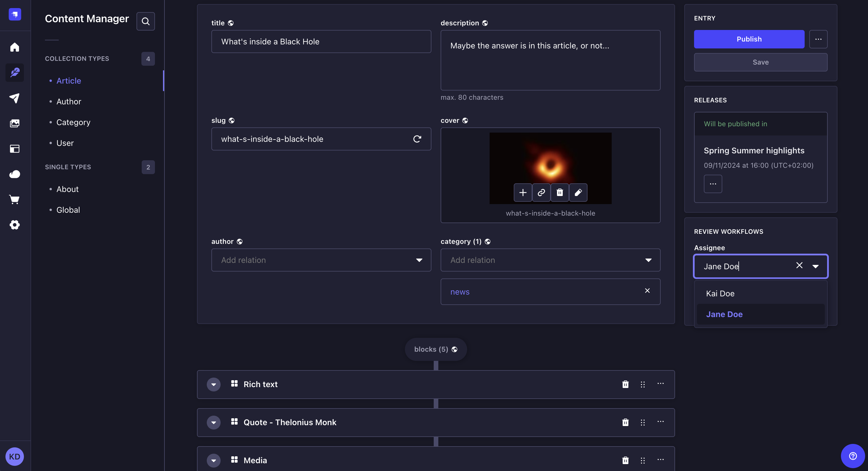Open the Releases paper-plane sidebar icon
This screenshot has height=471, width=868.
pyautogui.click(x=14, y=98)
